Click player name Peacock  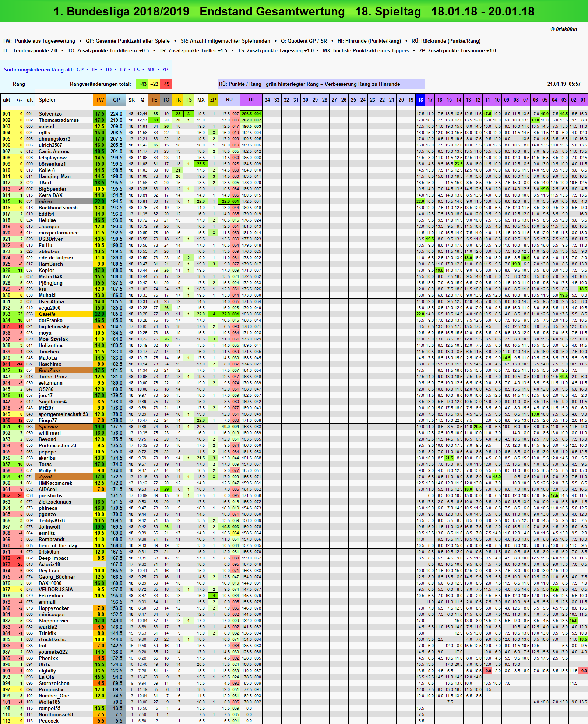(49, 721)
